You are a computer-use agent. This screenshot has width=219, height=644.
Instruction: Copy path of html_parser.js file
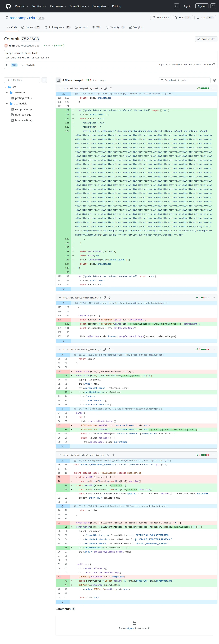tap(104, 349)
